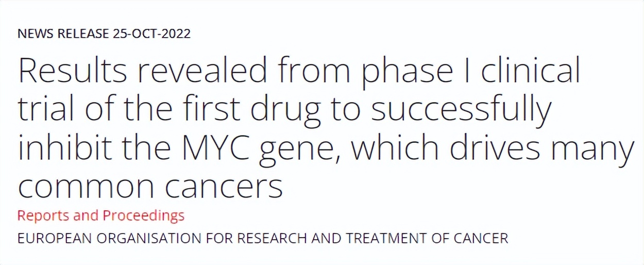The image size is (644, 265).
Task: Click the word "successfully" in the headline
Action: 456,110
